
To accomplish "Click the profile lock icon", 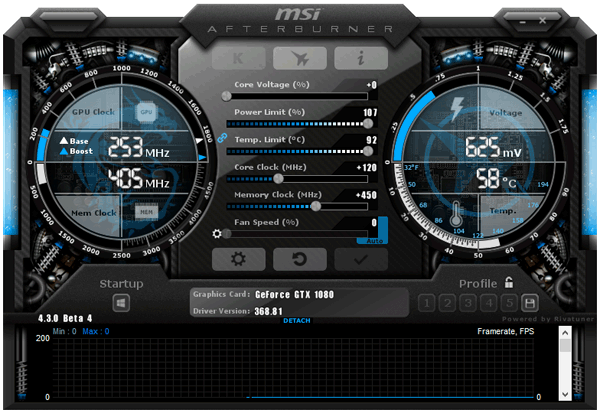I will coord(509,282).
